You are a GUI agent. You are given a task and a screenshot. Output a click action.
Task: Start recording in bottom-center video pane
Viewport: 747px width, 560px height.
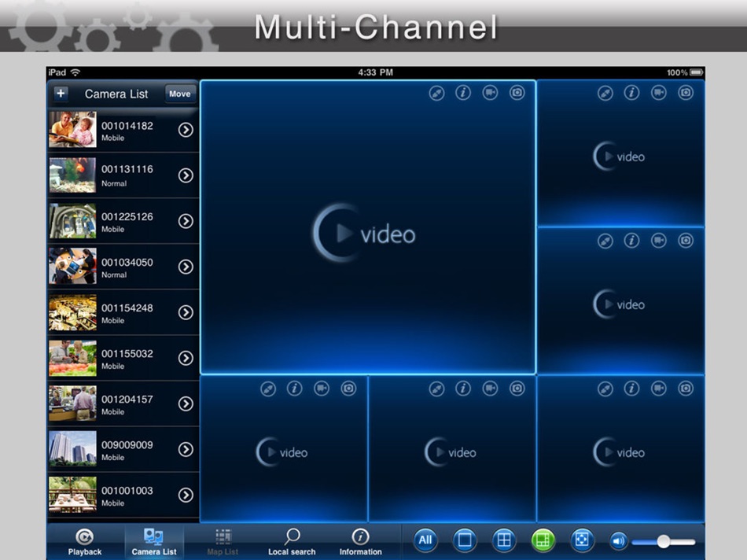coord(490,389)
